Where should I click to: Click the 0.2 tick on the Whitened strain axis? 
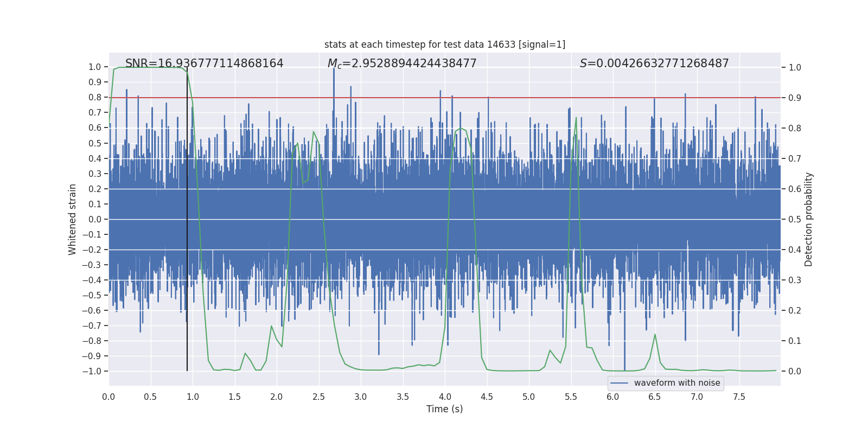(x=95, y=189)
